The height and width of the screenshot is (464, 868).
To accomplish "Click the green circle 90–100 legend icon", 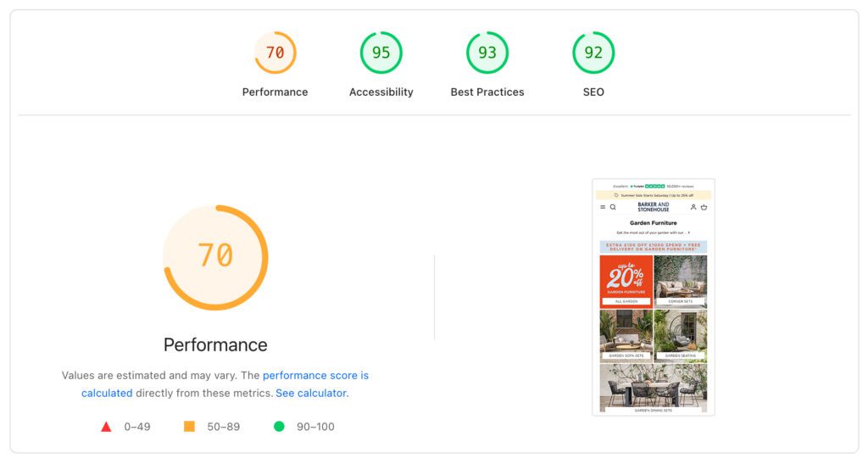I will click(279, 427).
